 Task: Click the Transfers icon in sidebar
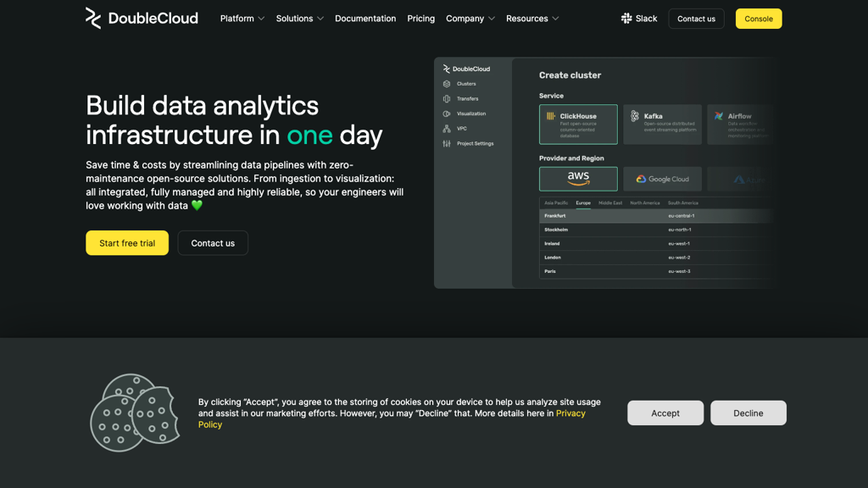(x=447, y=99)
